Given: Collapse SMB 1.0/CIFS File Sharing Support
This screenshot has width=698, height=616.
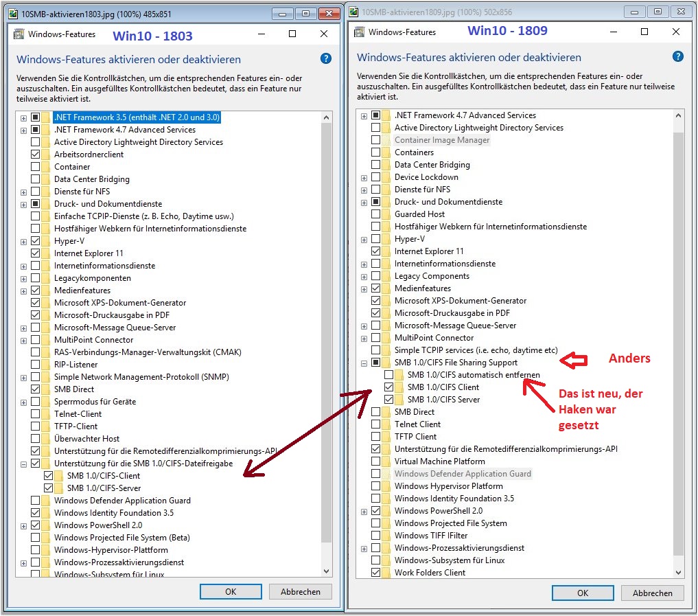Looking at the screenshot, I should (364, 363).
